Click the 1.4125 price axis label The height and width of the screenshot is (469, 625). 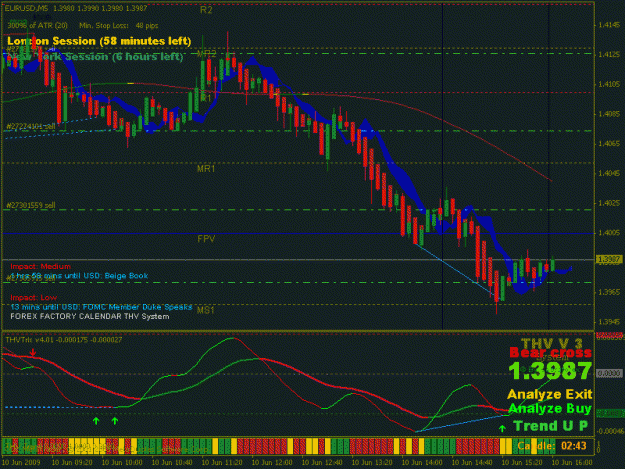(x=609, y=55)
